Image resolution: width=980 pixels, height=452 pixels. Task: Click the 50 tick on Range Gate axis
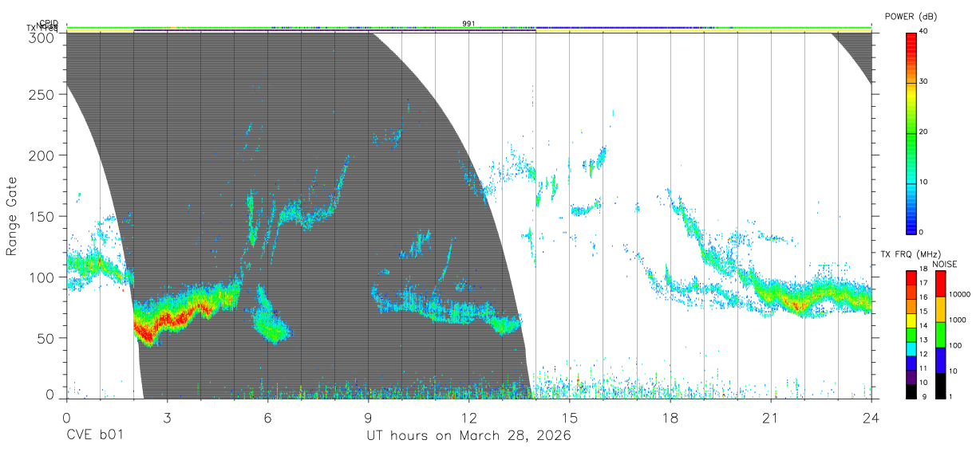click(x=46, y=337)
